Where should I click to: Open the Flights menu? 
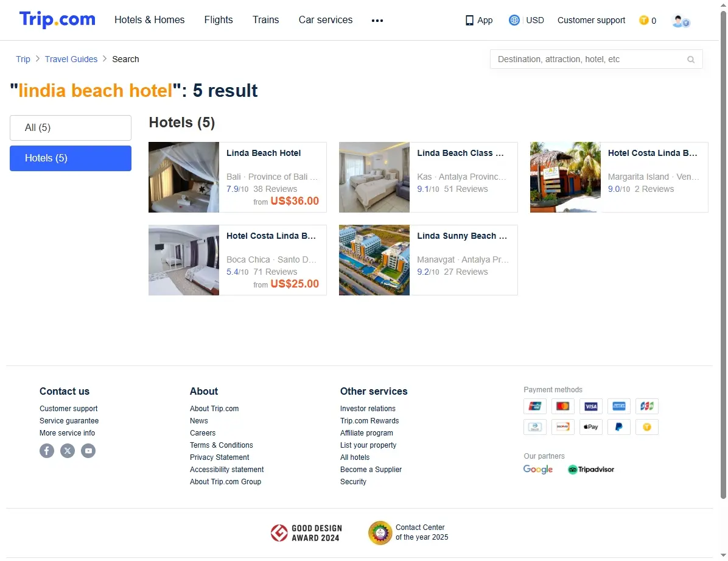[x=218, y=20]
